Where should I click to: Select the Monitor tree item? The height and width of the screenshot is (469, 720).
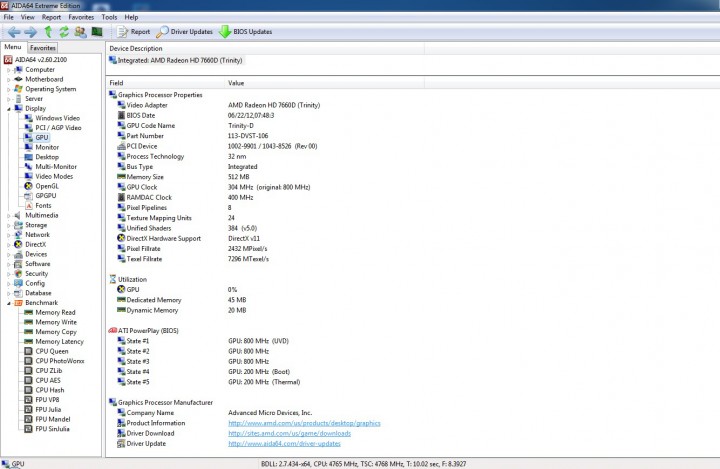47,147
